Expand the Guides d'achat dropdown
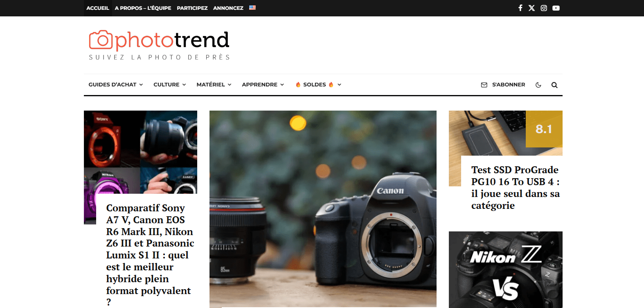 tap(116, 84)
